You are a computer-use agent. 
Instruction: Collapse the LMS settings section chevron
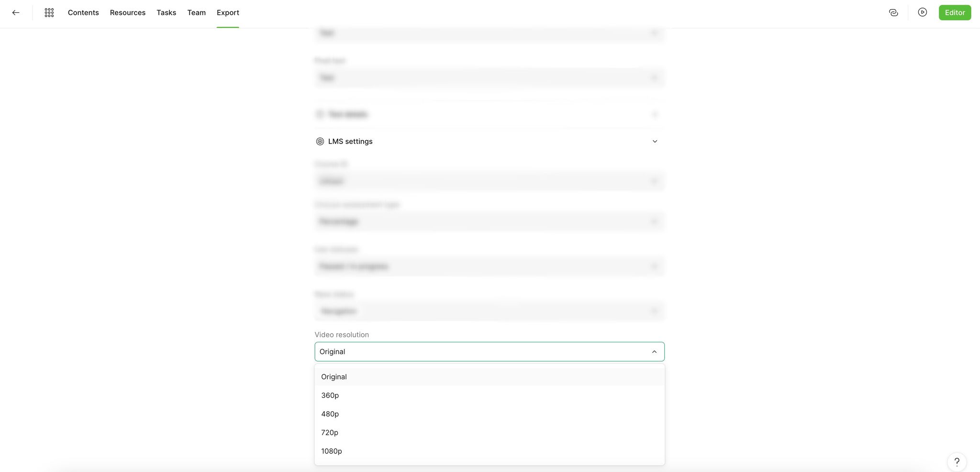click(655, 142)
